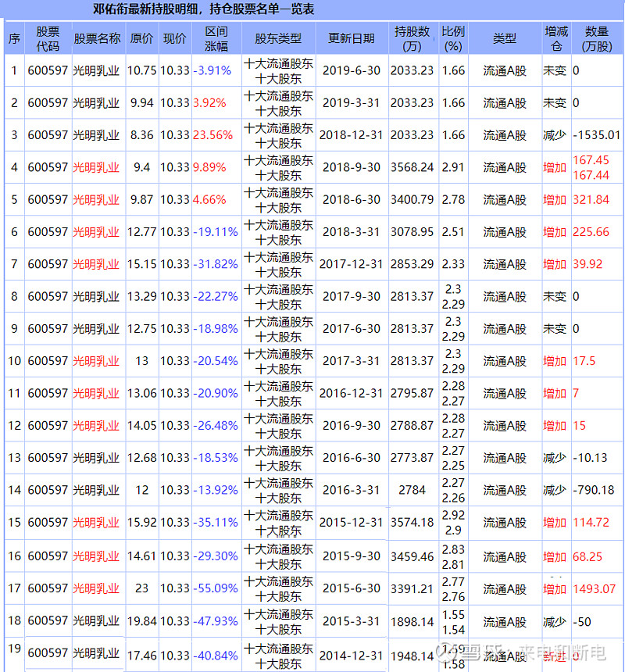Click the 数量(万股) column header
This screenshot has width=625, height=672.
click(597, 38)
